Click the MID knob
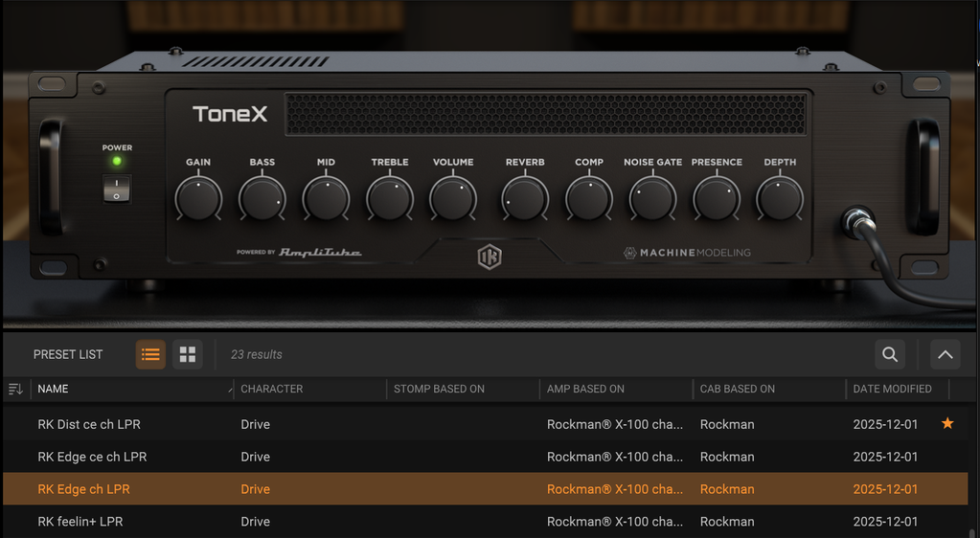This screenshot has width=980, height=538. (x=326, y=199)
